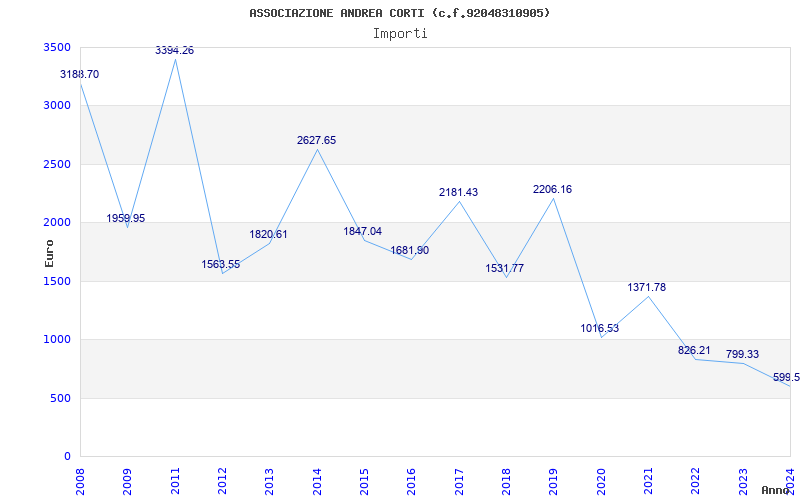Click the 2012 year label

coord(222,481)
